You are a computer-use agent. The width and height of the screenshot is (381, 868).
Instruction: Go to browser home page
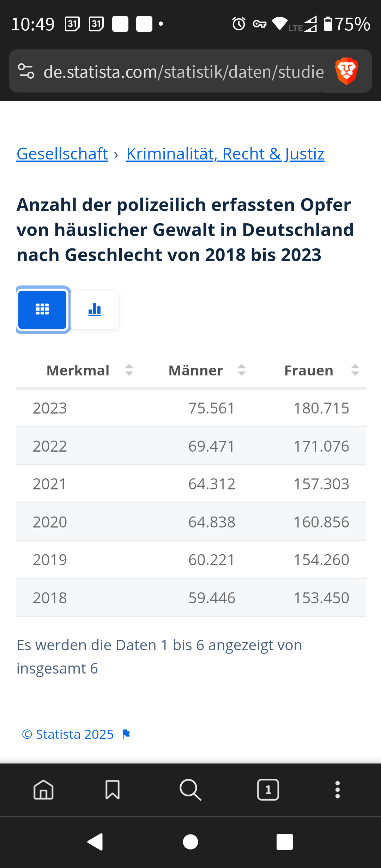click(x=43, y=789)
